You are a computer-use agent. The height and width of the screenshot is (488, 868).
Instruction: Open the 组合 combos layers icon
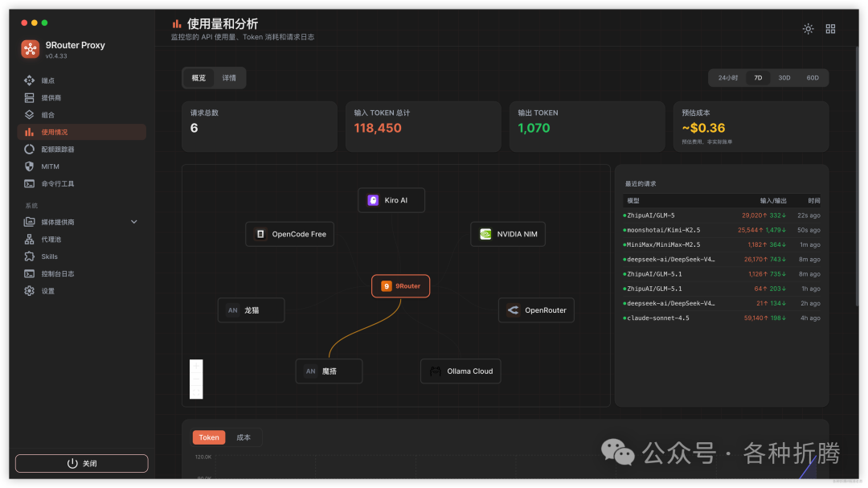tap(30, 115)
